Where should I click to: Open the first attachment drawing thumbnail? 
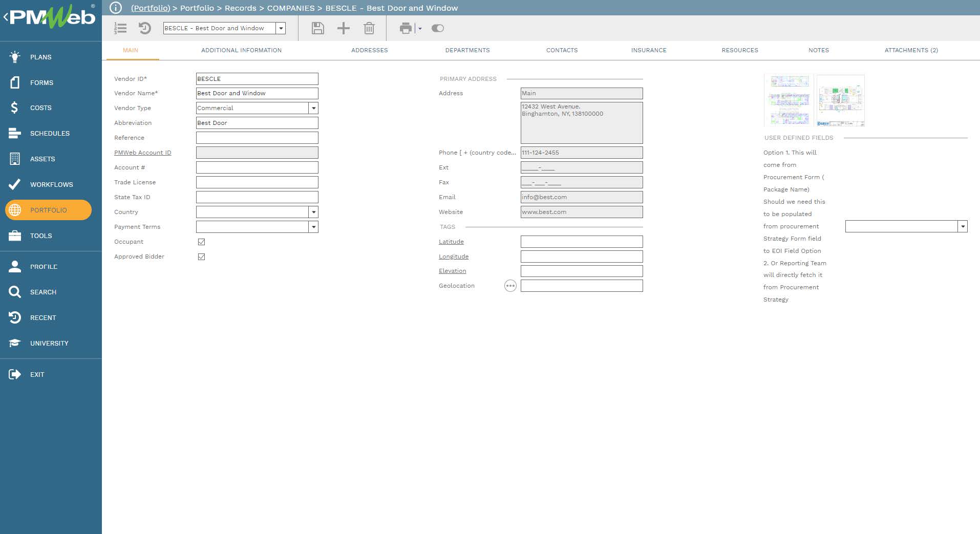[790, 100]
